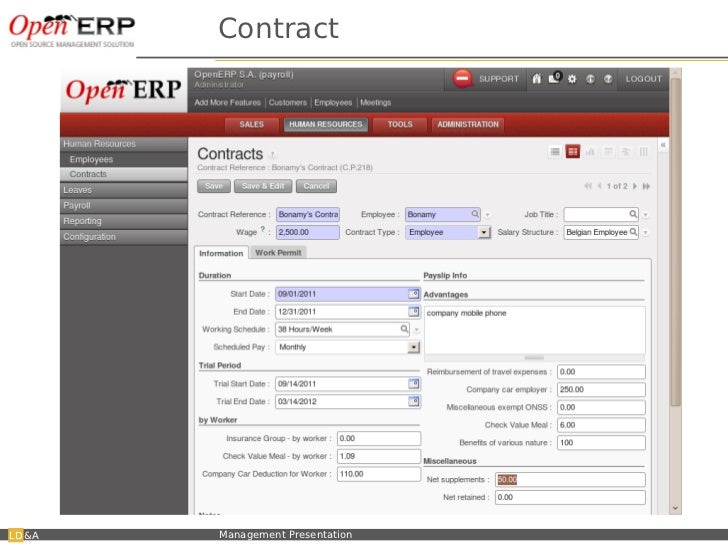Go to first record arrow
The width and height of the screenshot is (728, 546).
coord(588,186)
